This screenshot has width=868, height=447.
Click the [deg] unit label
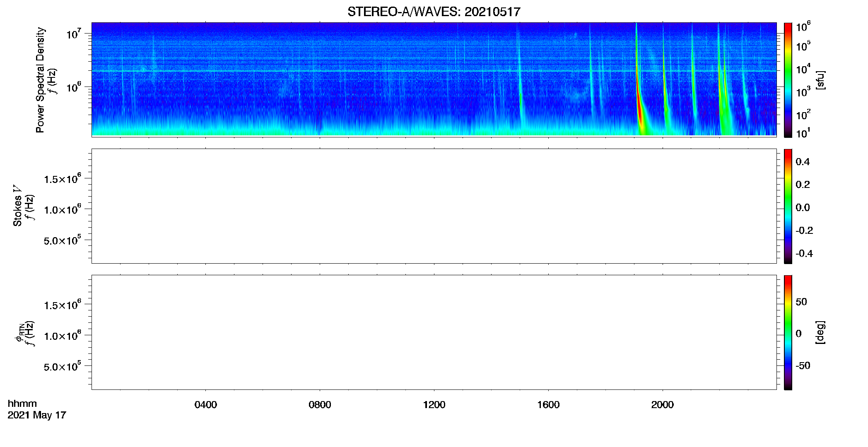(820, 332)
